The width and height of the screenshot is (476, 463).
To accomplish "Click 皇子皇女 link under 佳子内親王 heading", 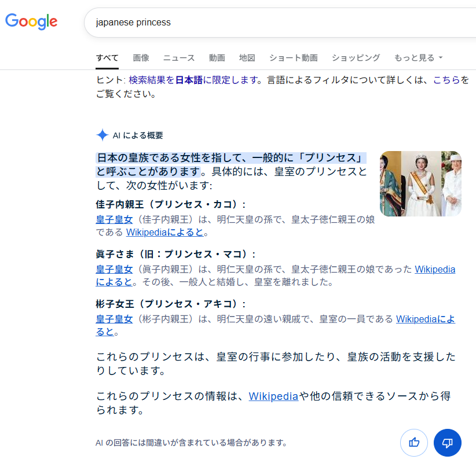I will click(114, 219).
